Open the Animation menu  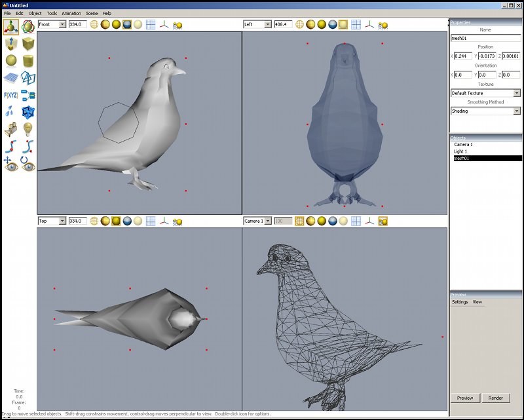[x=71, y=13]
